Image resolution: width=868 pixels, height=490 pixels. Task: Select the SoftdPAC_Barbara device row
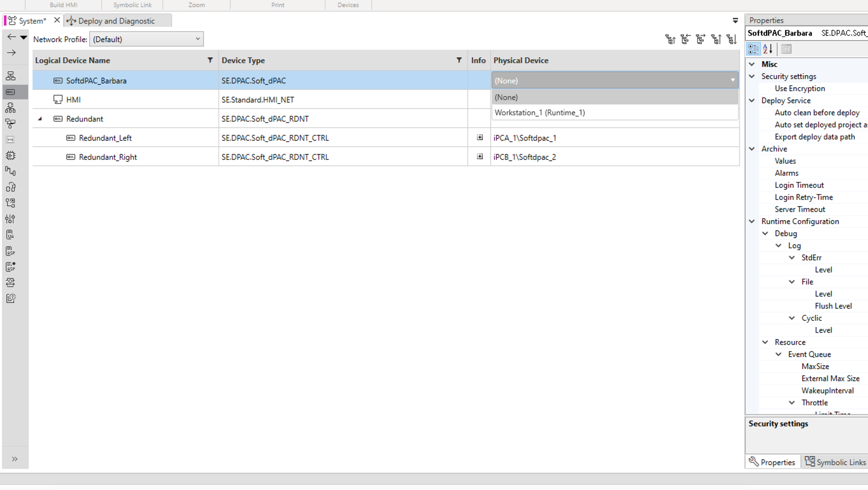96,81
